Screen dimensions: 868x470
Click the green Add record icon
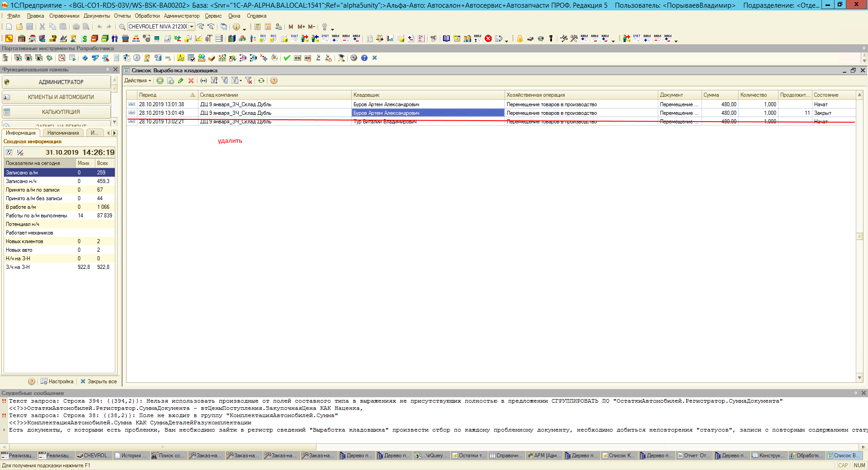coord(160,81)
